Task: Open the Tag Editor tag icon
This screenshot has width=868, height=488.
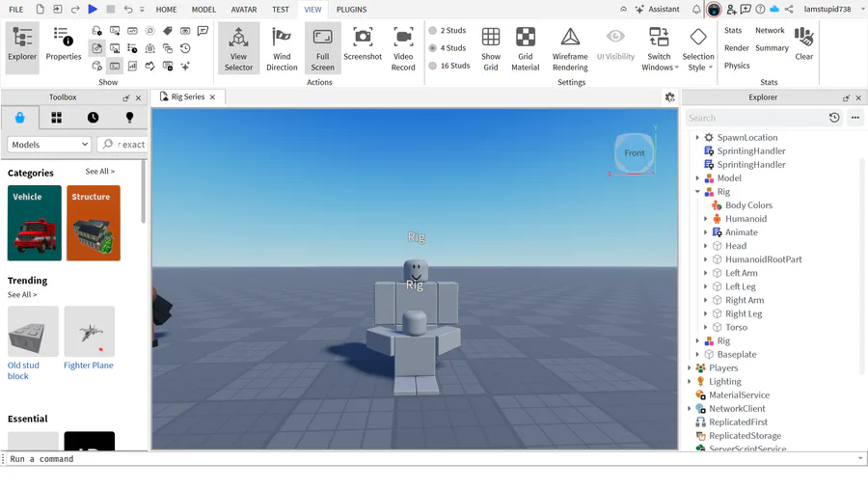Action: pyautogui.click(x=168, y=31)
